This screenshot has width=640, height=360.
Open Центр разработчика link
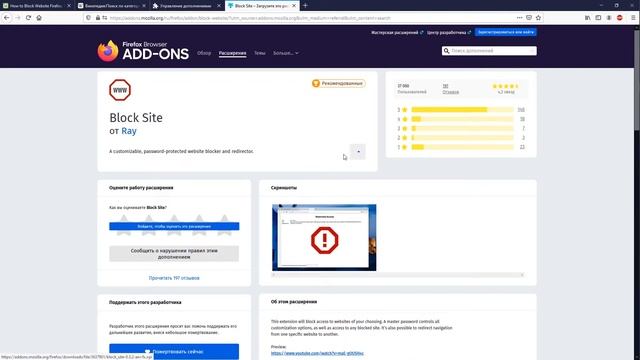(x=449, y=32)
